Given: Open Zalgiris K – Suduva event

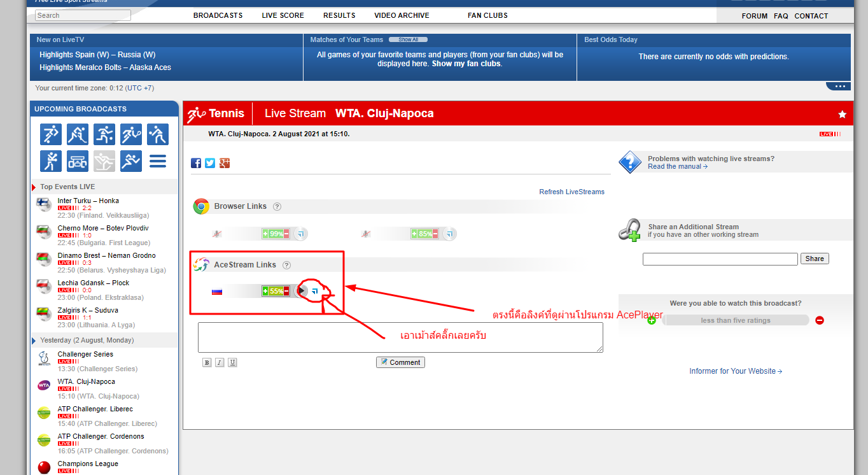Looking at the screenshot, I should pyautogui.click(x=89, y=311).
